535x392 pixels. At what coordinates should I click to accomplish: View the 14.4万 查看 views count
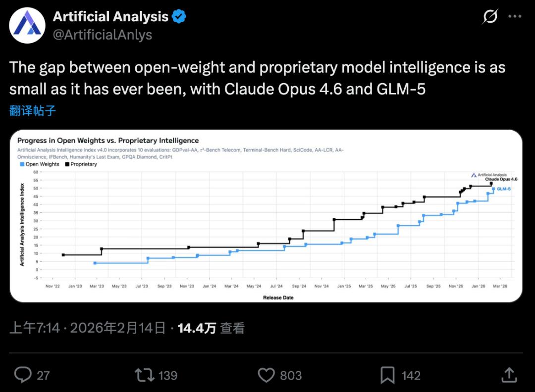coord(211,328)
